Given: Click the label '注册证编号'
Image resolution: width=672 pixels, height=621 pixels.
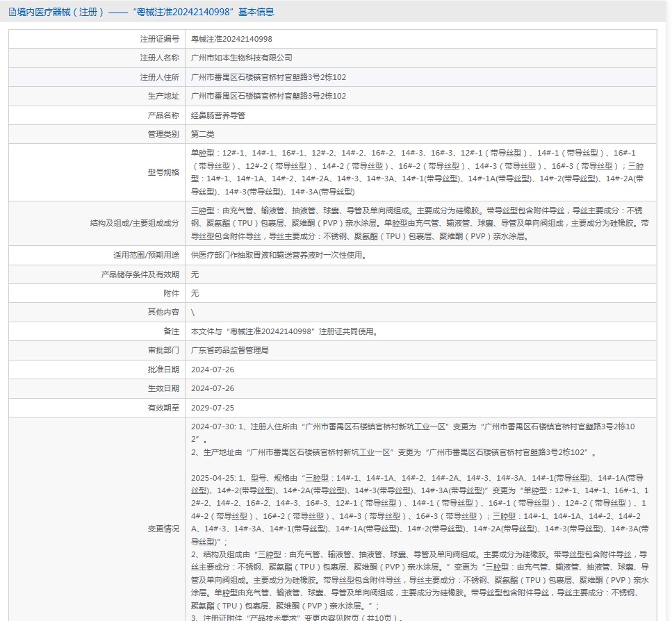Looking at the screenshot, I should click(x=159, y=39).
